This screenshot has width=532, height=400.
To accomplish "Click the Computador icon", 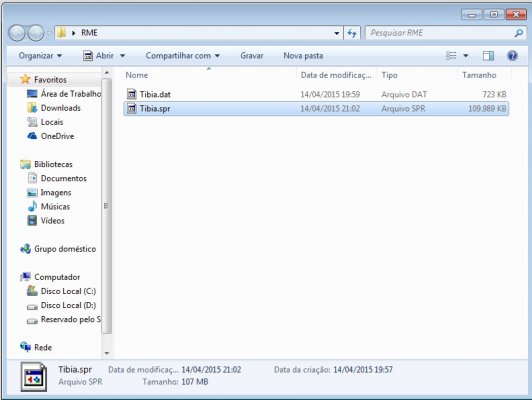I will click(x=25, y=277).
